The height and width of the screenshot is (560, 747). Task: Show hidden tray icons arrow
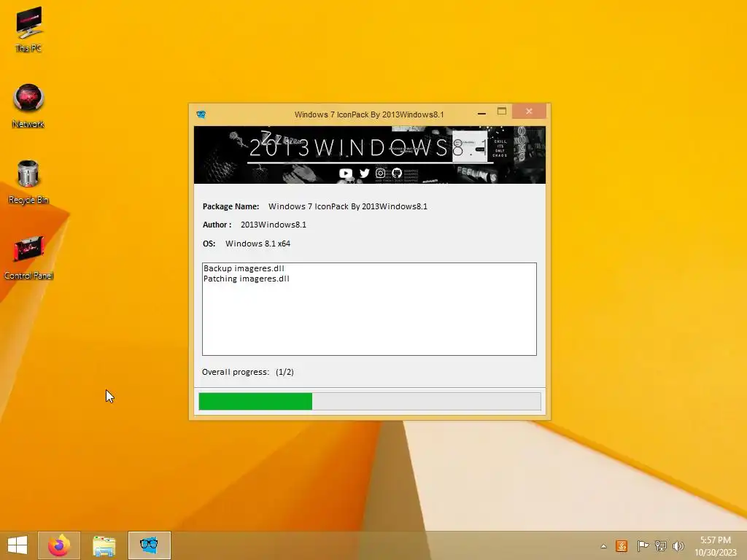point(603,546)
